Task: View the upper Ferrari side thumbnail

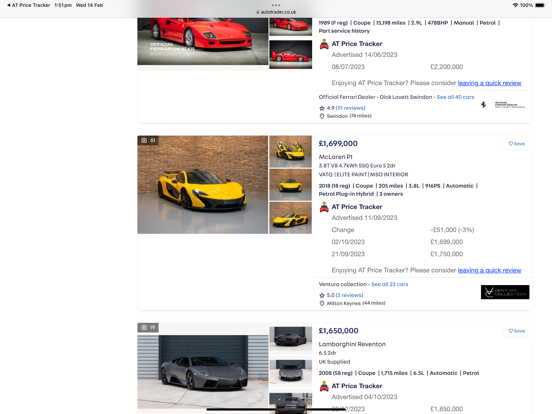Action: [x=290, y=26]
